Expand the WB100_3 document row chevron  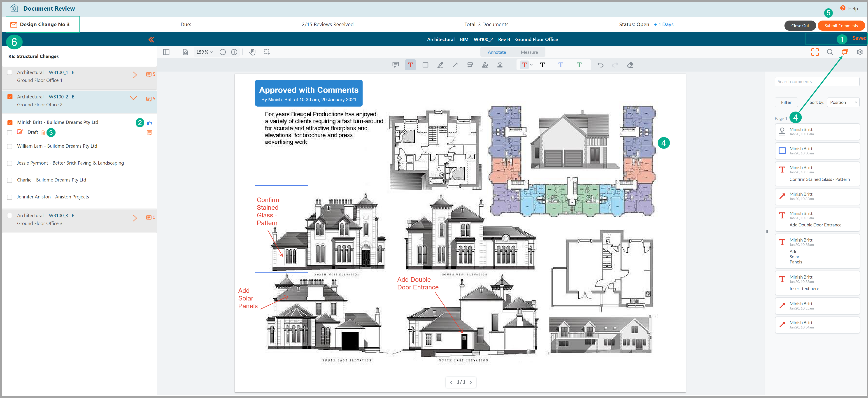tap(135, 218)
